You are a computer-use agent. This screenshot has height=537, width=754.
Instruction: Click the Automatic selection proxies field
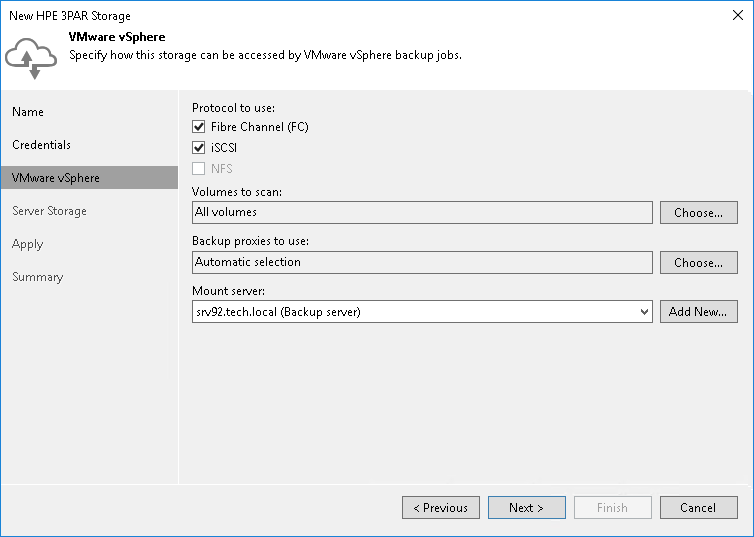tap(422, 262)
